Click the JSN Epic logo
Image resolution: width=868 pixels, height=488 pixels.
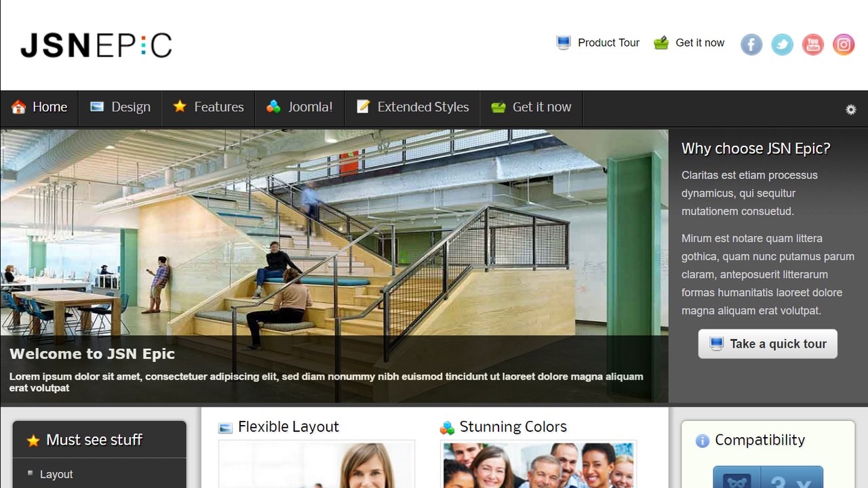click(x=96, y=45)
